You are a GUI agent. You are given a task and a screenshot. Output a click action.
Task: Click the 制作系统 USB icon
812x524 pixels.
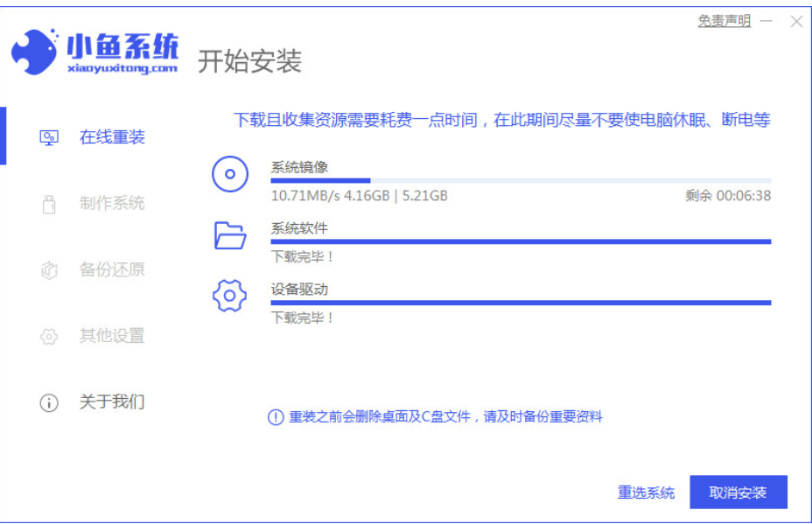[x=48, y=204]
